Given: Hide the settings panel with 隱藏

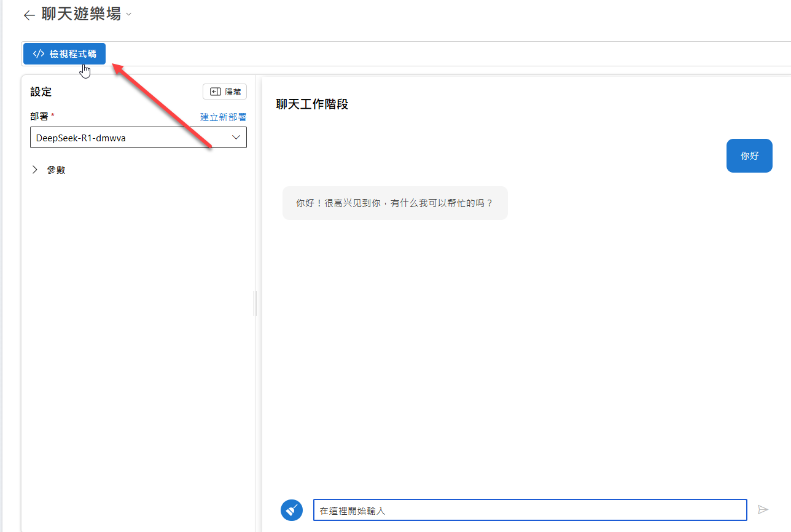Looking at the screenshot, I should [x=225, y=92].
